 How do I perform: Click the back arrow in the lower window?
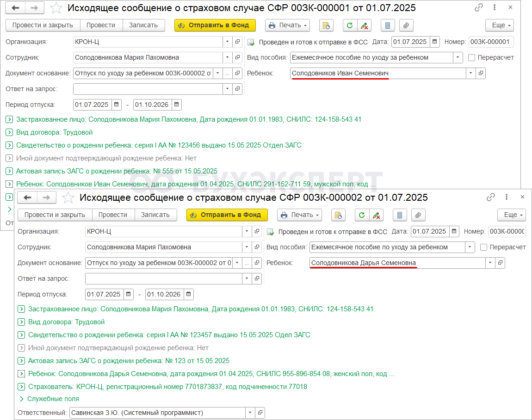click(27, 198)
